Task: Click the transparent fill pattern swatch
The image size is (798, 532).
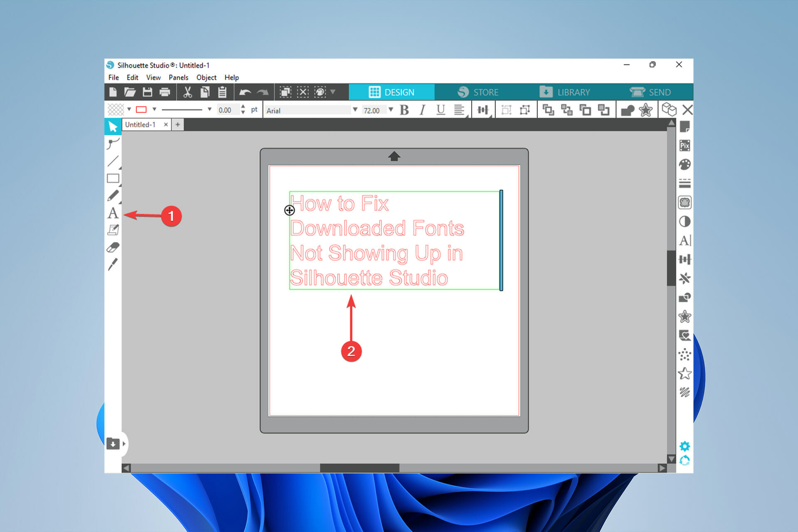Action: [x=116, y=109]
